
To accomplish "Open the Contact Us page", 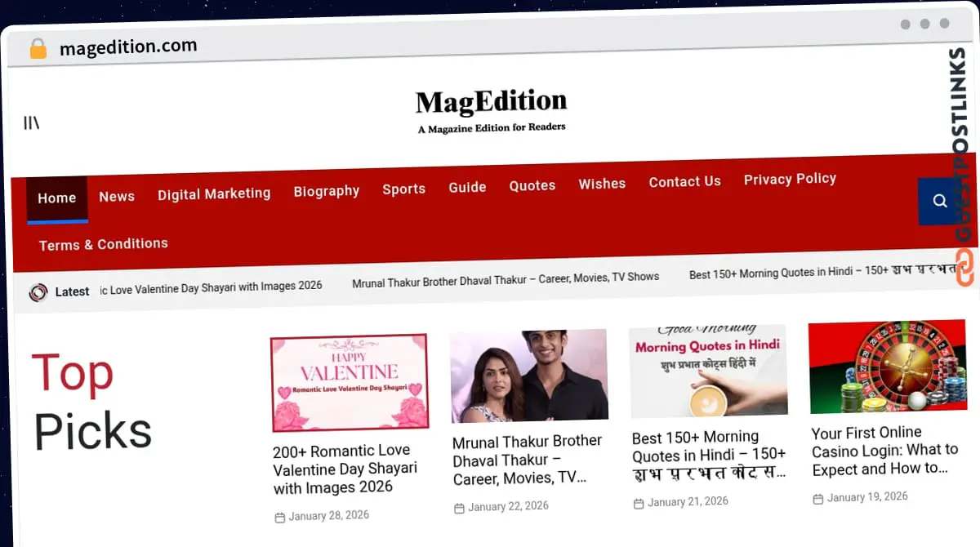I will [684, 181].
